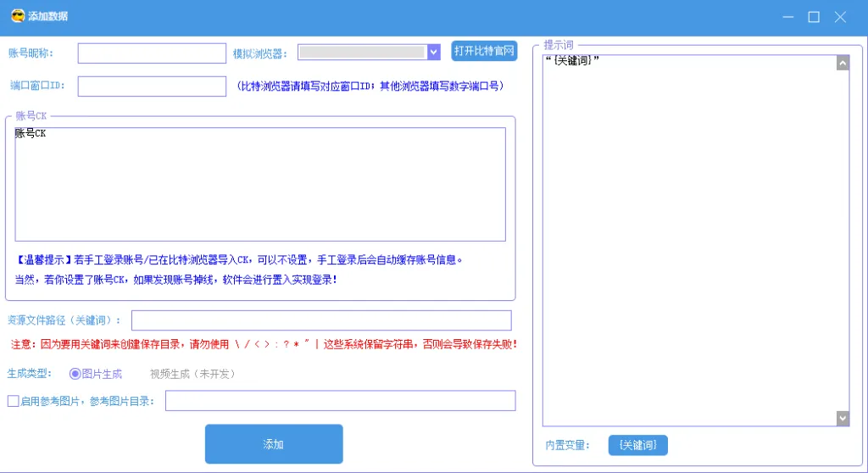Click the 模拟浏览器 dropdown arrow
868x473 pixels.
coord(433,52)
